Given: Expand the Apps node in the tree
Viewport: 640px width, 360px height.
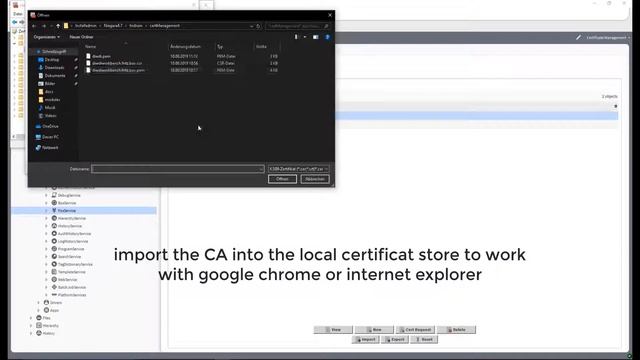Looking at the screenshot, I should coord(39,310).
